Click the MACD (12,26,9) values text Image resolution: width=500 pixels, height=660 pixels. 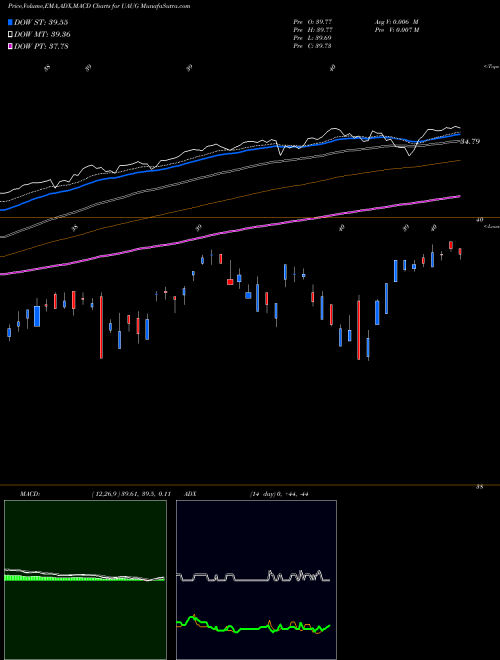tap(131, 494)
